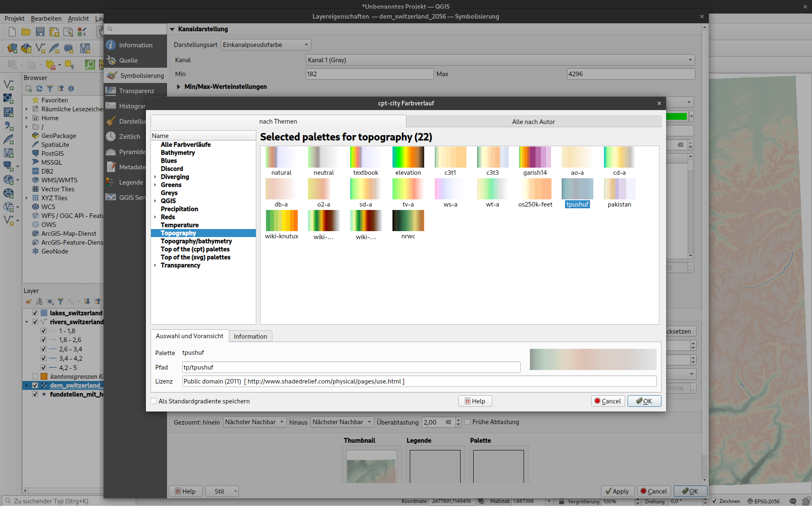Open the Legende properties section
The image size is (812, 508).
tap(130, 182)
